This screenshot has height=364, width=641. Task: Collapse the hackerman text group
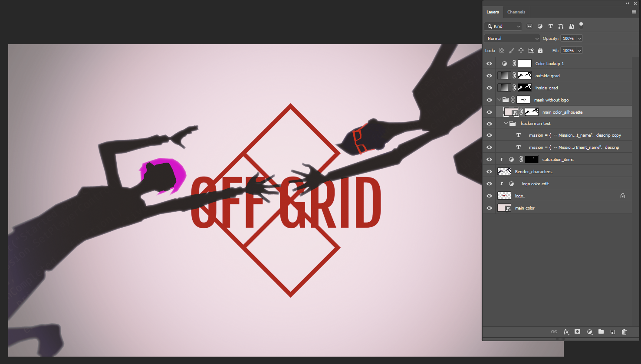tap(506, 124)
